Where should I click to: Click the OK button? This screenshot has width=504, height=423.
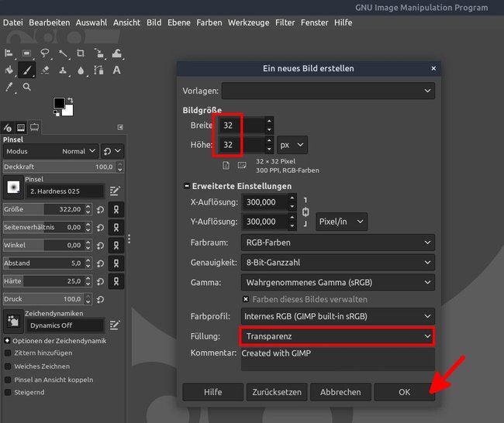point(404,392)
